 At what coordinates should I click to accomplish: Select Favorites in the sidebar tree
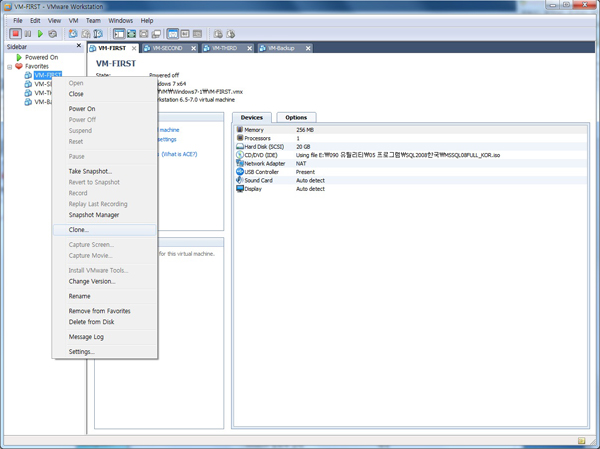click(37, 66)
